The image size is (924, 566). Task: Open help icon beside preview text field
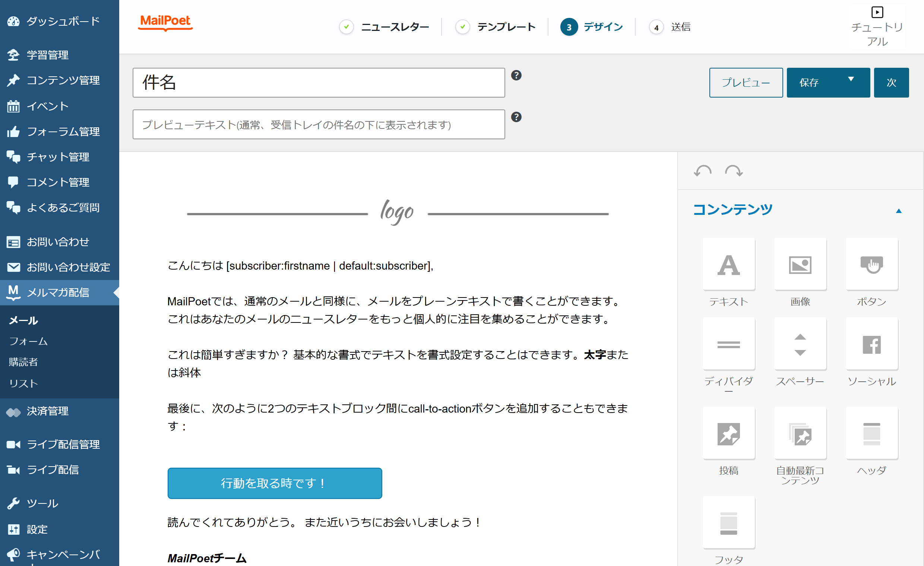point(516,117)
